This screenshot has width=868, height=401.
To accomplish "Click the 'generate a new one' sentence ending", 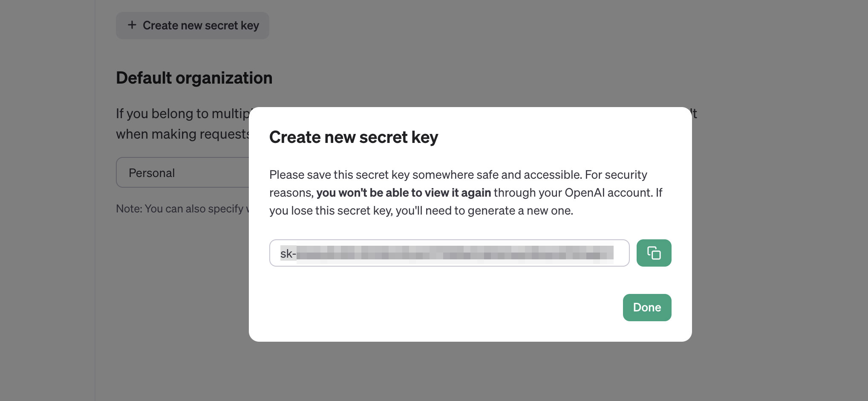I will [x=520, y=211].
